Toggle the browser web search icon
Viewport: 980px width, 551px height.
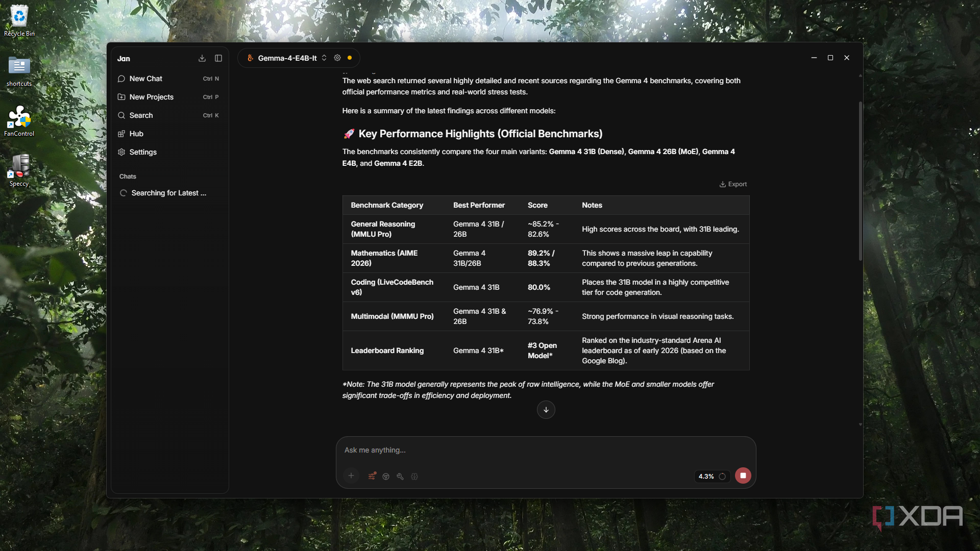(x=386, y=476)
